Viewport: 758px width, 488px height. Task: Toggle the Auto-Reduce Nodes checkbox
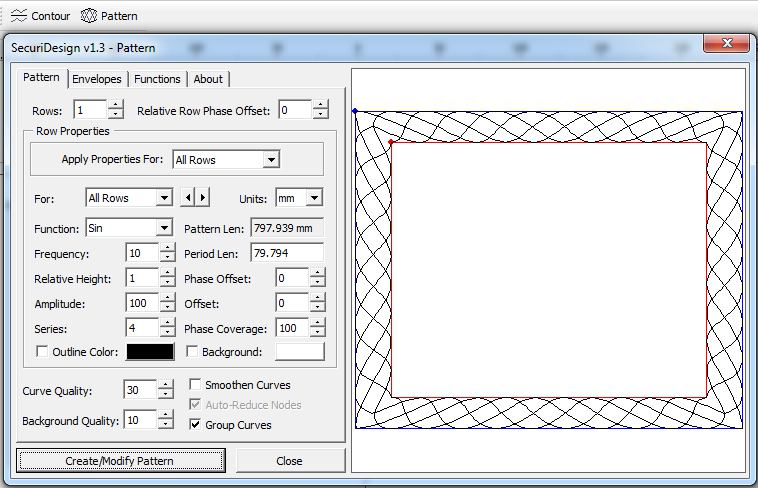click(195, 405)
